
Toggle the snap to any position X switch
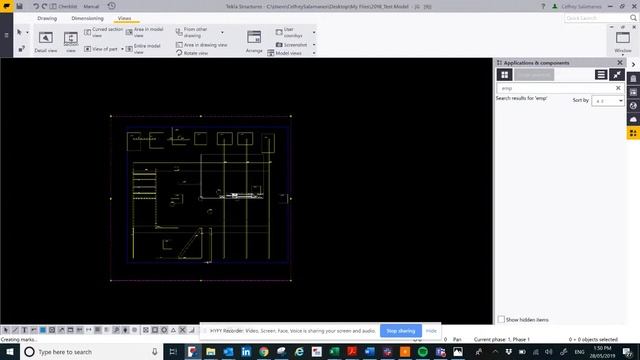tap(182, 330)
